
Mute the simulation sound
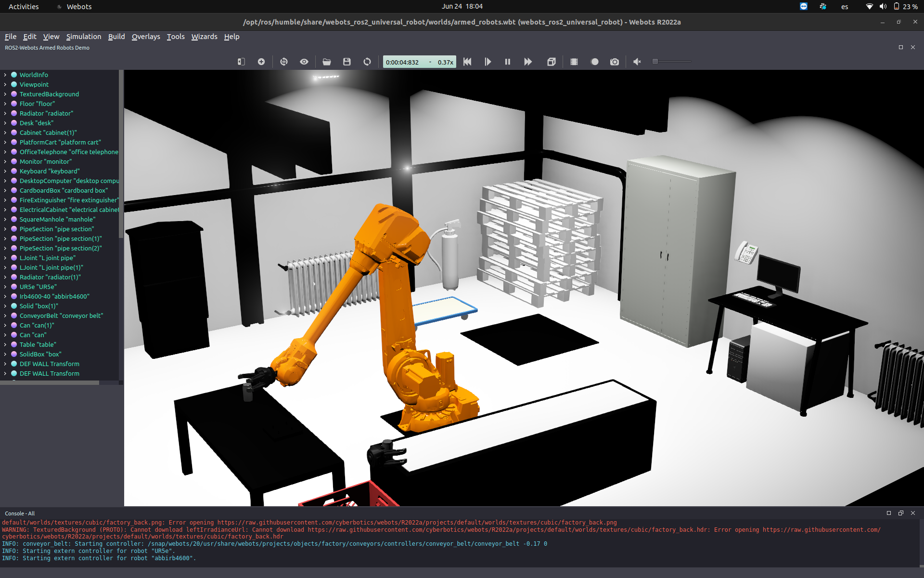637,62
